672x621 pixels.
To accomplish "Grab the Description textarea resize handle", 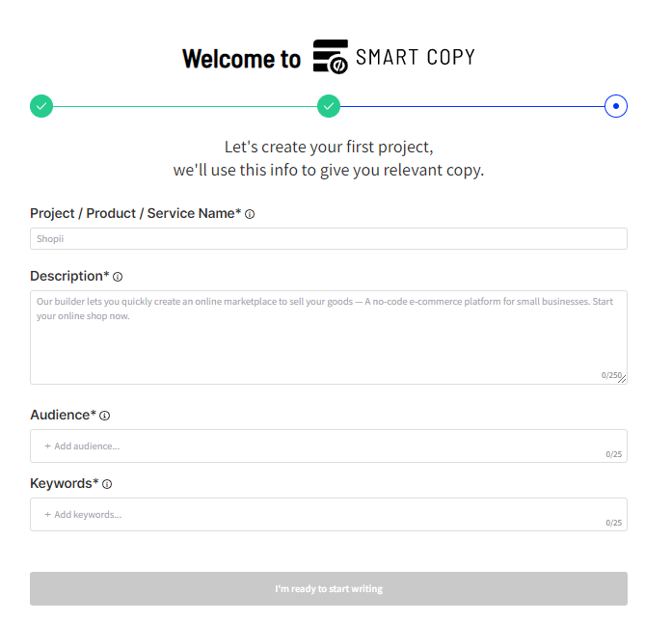I will (623, 379).
